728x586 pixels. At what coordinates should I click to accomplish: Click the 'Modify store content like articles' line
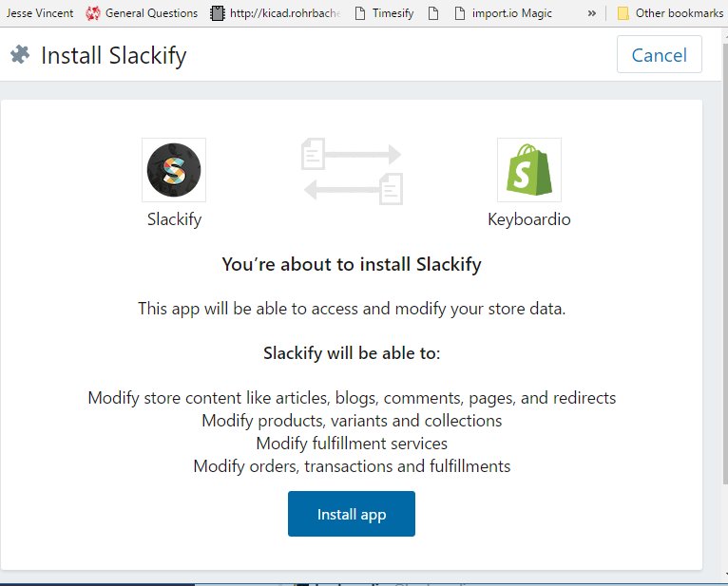(352, 398)
